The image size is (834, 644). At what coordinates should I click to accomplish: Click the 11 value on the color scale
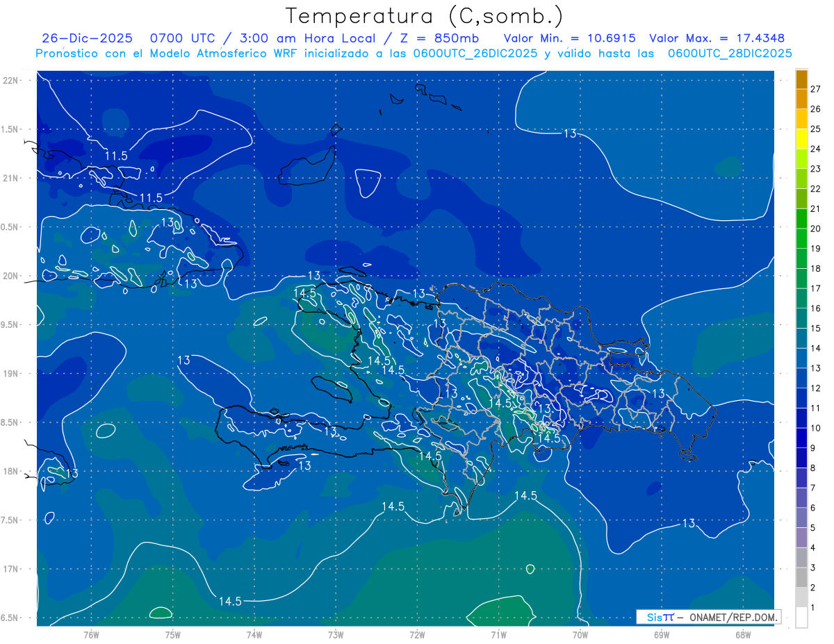coord(815,408)
